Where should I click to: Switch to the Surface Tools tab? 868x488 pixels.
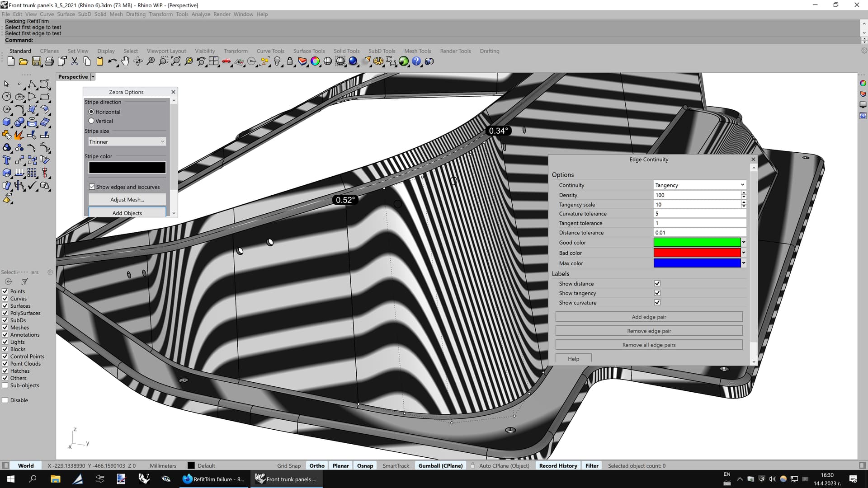[x=309, y=51]
